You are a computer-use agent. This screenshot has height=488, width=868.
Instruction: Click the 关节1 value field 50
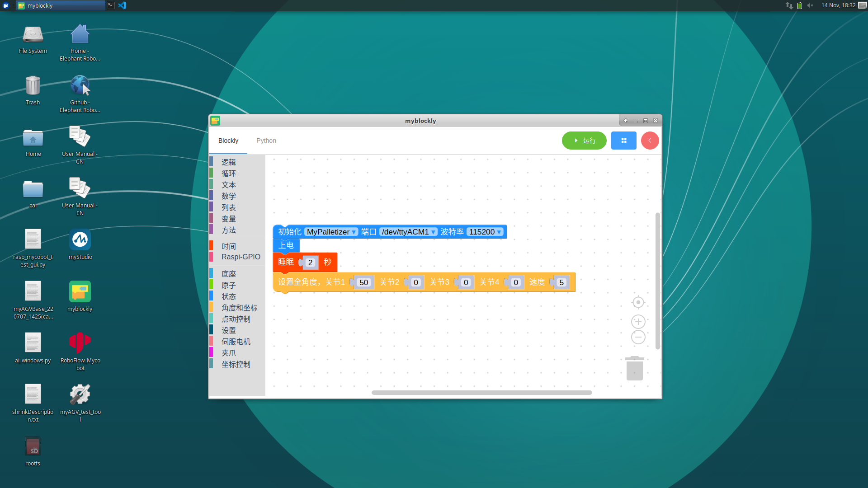363,282
